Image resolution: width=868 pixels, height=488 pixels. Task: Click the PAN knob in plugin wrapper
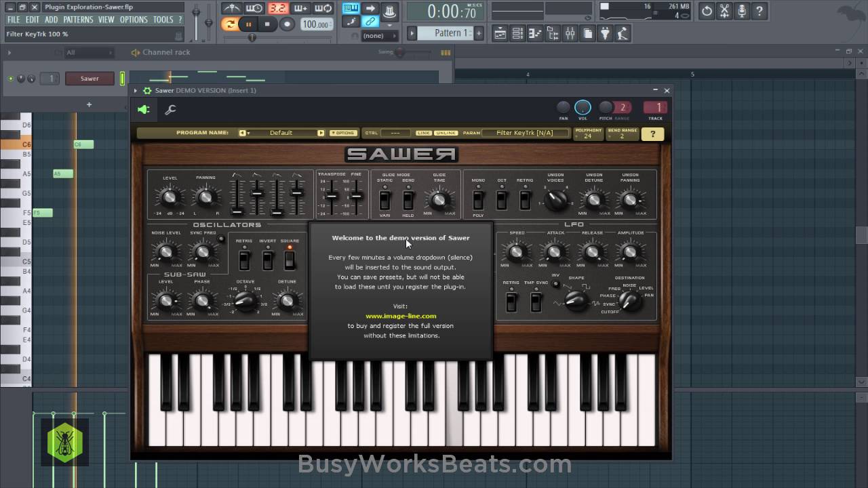coord(563,107)
